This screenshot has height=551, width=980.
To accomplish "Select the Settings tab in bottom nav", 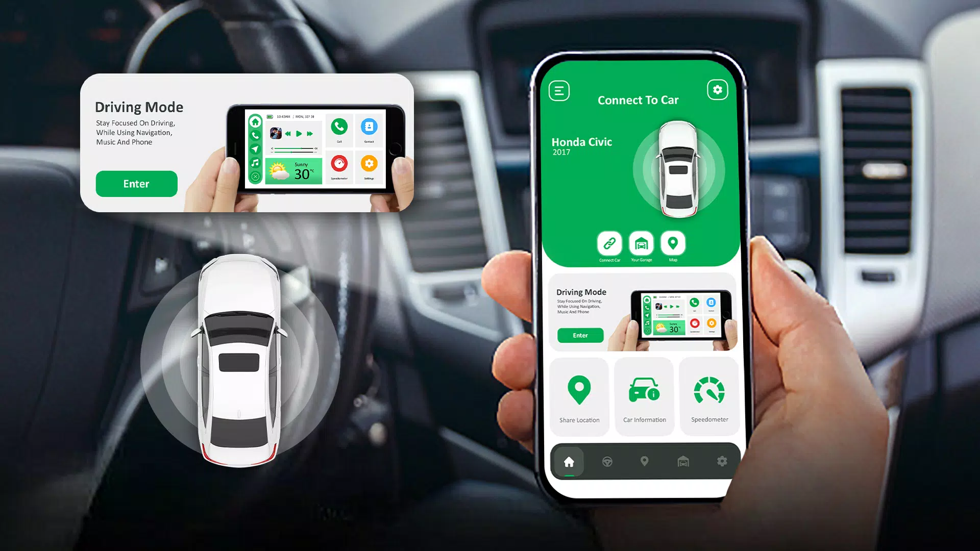I will 721,461.
